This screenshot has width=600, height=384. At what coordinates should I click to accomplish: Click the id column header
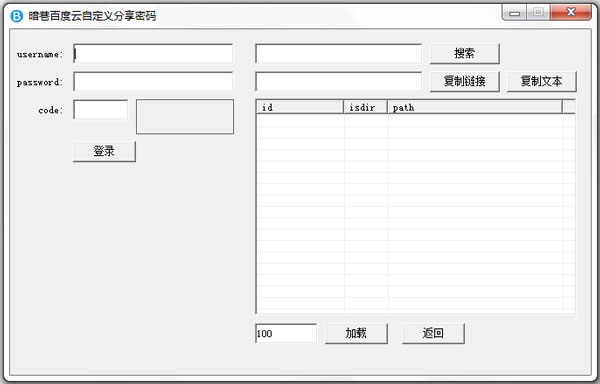pos(300,107)
